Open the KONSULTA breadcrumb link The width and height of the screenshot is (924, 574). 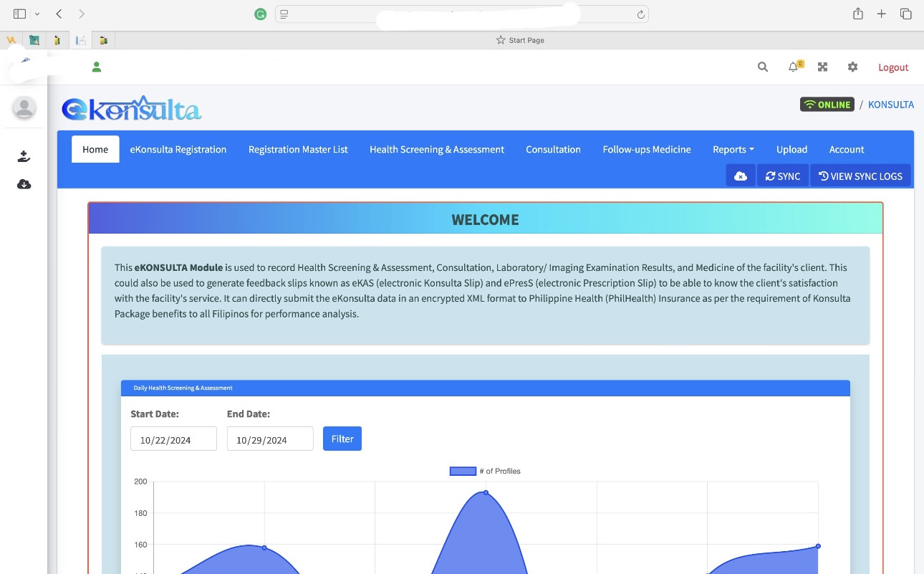tap(891, 105)
